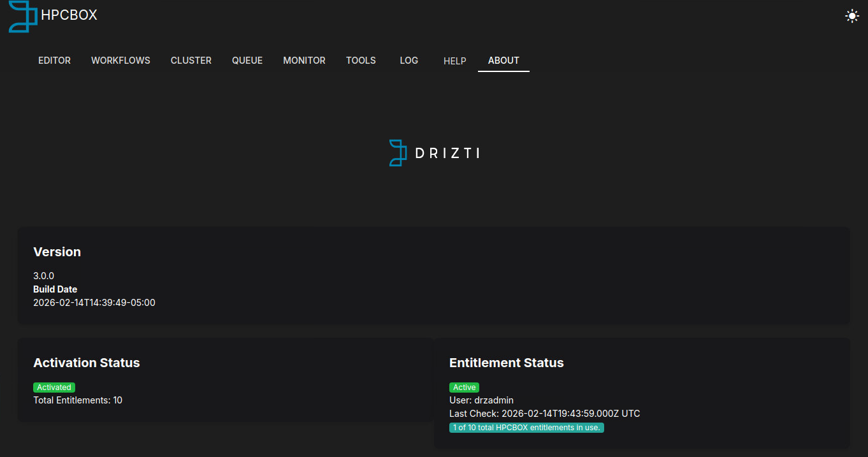Click Total Entitlements: 10 text

[x=78, y=400]
